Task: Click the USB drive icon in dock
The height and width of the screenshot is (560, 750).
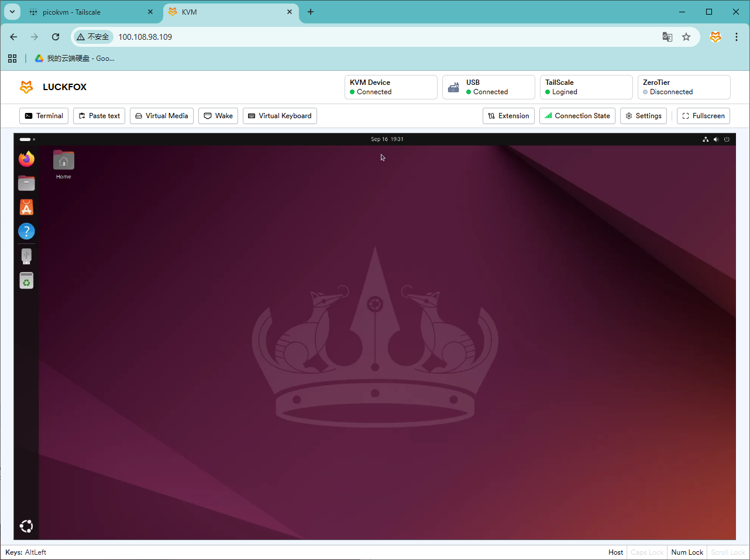Action: (x=26, y=256)
